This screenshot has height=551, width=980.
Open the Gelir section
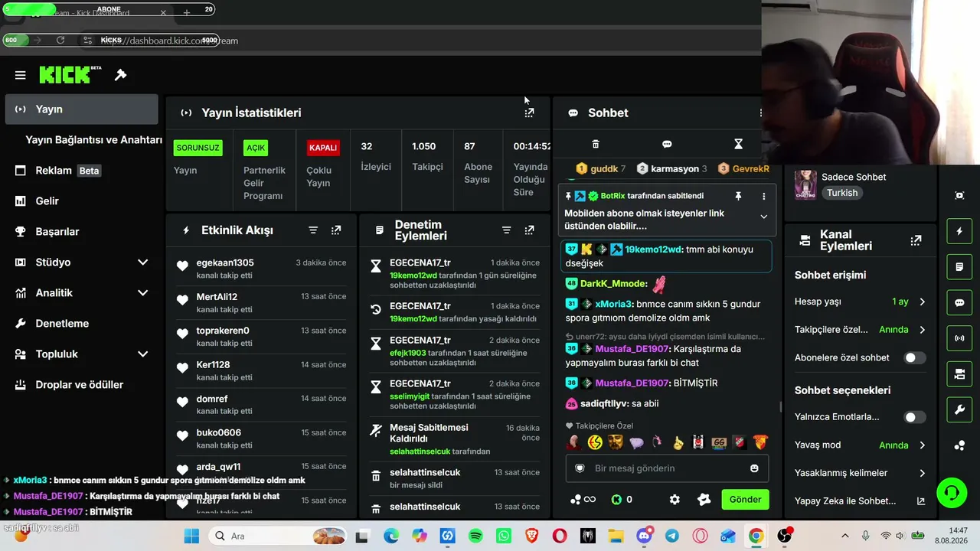coord(81,201)
